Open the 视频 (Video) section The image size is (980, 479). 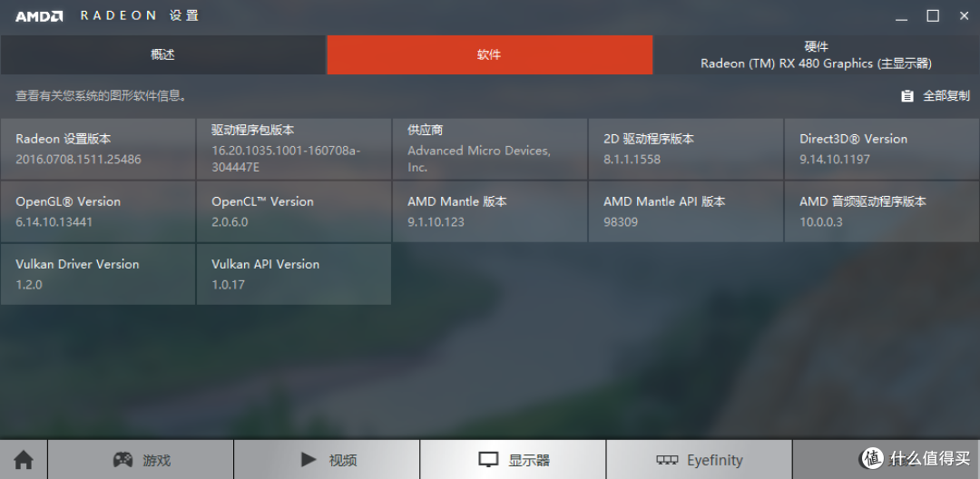click(327, 460)
